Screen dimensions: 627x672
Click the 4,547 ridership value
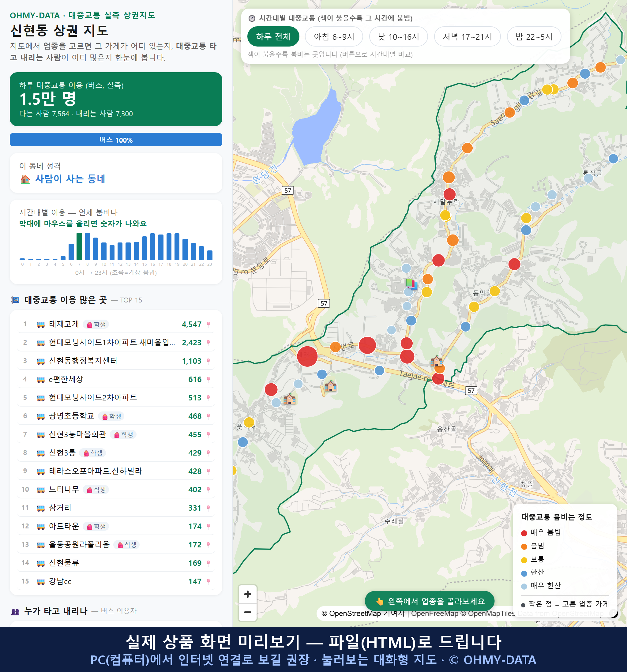[x=192, y=325]
